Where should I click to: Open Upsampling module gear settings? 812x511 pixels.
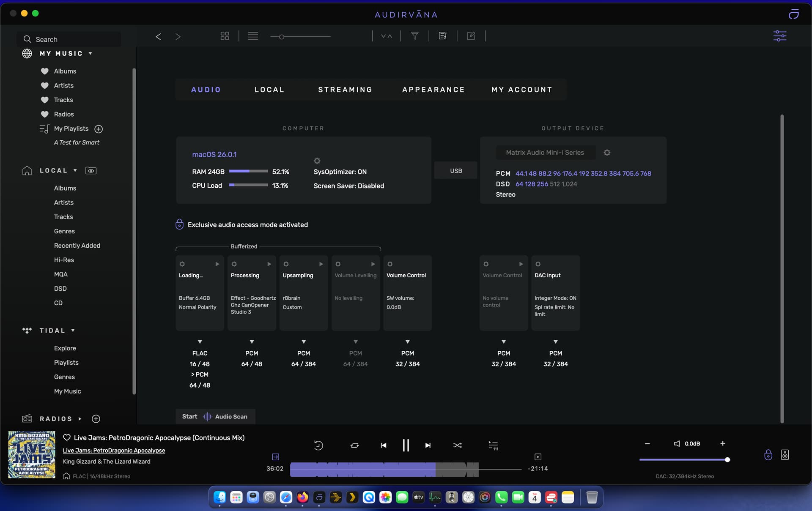[286, 264]
